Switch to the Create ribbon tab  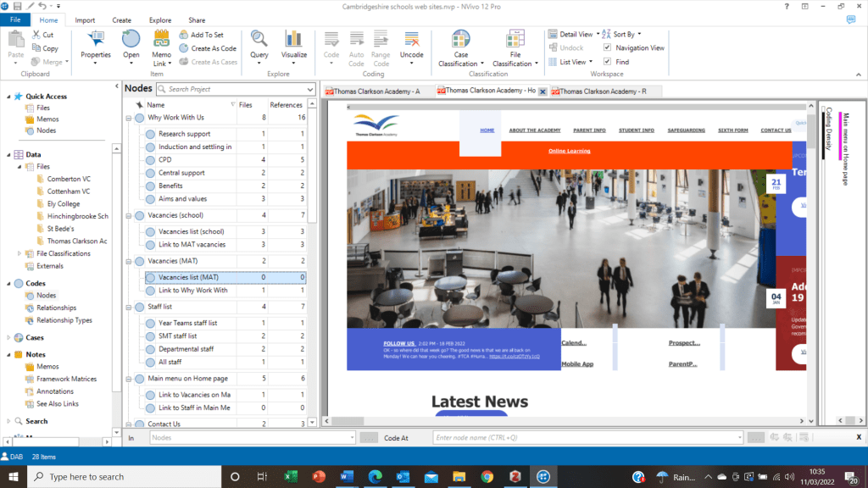pos(122,19)
